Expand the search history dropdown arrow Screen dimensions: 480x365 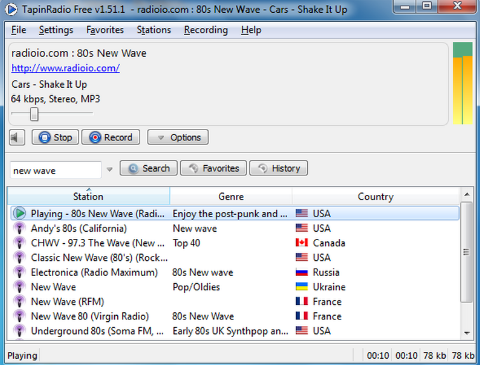tap(109, 169)
